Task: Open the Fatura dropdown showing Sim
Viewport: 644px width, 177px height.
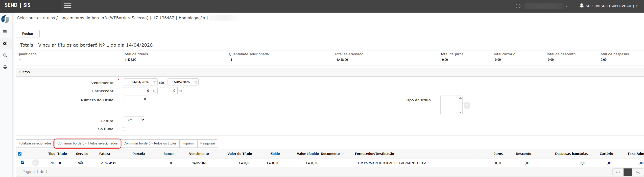Action: pos(134,120)
